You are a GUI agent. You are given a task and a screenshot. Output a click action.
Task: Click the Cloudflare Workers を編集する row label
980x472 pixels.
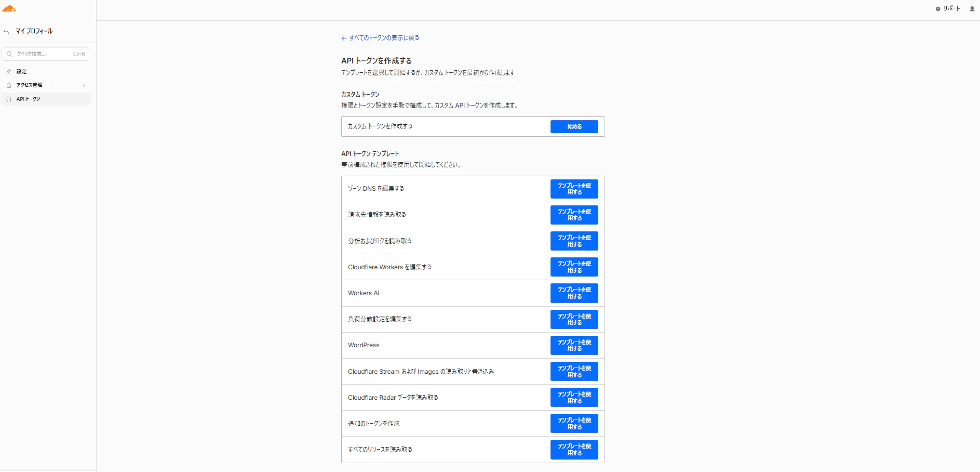[x=390, y=267]
